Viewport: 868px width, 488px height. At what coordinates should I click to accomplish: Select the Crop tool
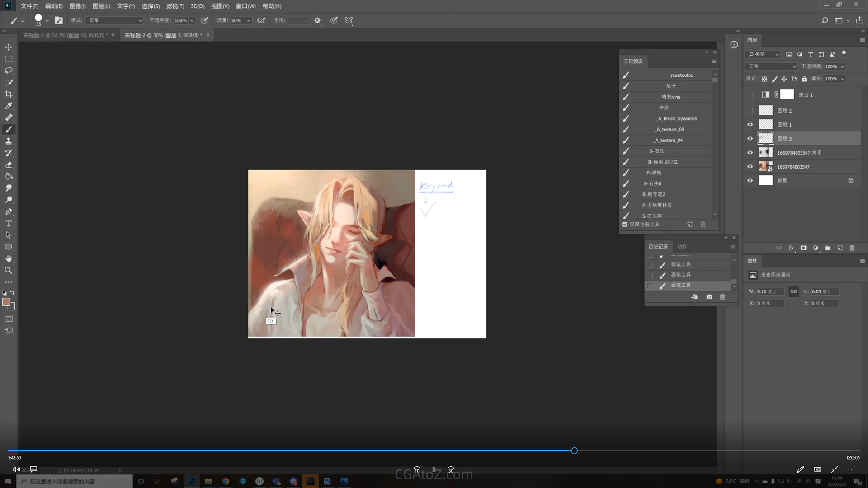pyautogui.click(x=9, y=94)
